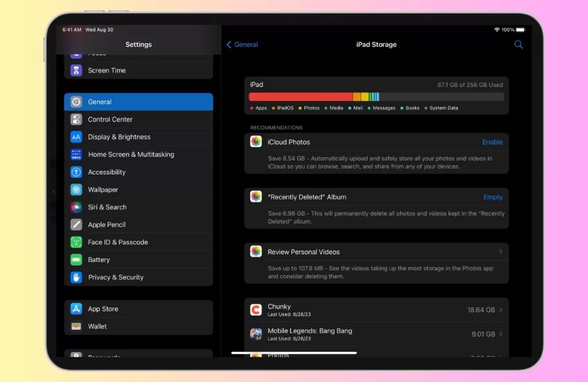Open Apple Pencil icon
588x382 pixels.
point(76,225)
